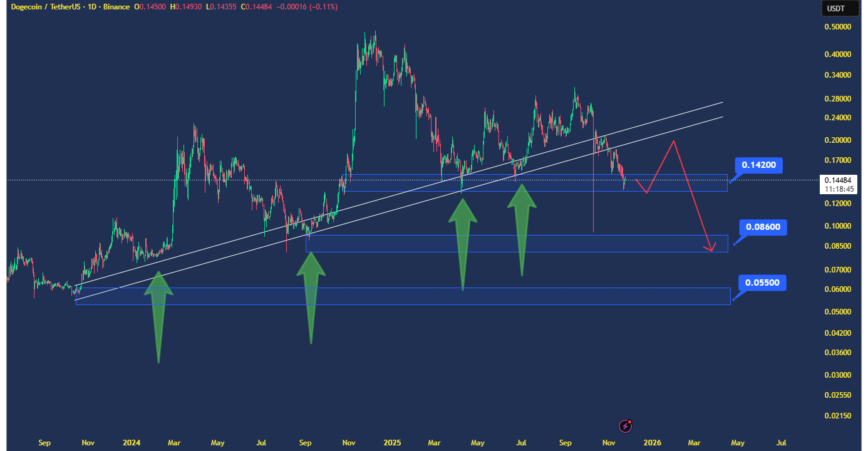Click the purple lightning event icon
The width and height of the screenshot is (868, 451).
click(x=625, y=427)
